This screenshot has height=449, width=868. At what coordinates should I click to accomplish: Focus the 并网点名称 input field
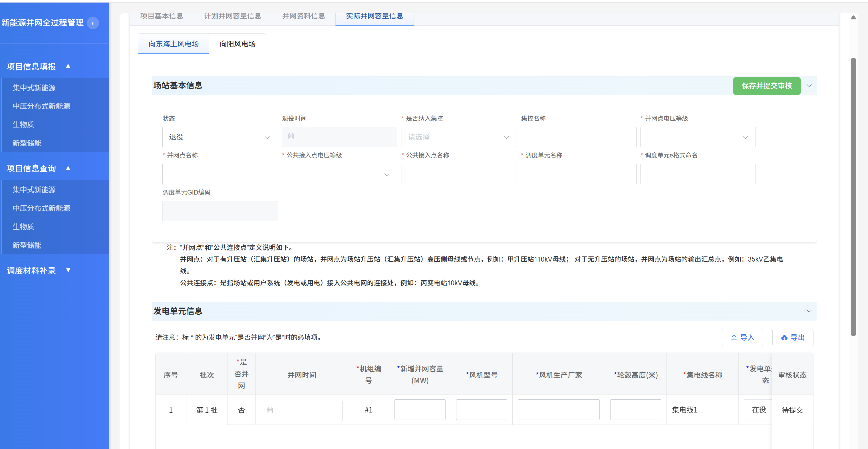[220, 174]
